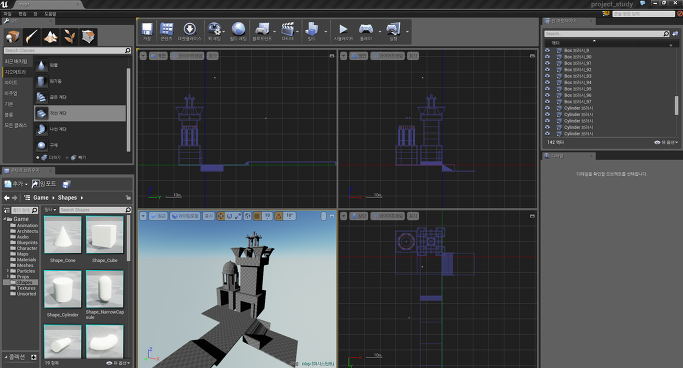Viewport: 683px width, 368px height.
Task: Click the Content Browser lock icon
Action: pyautogui.click(x=128, y=198)
